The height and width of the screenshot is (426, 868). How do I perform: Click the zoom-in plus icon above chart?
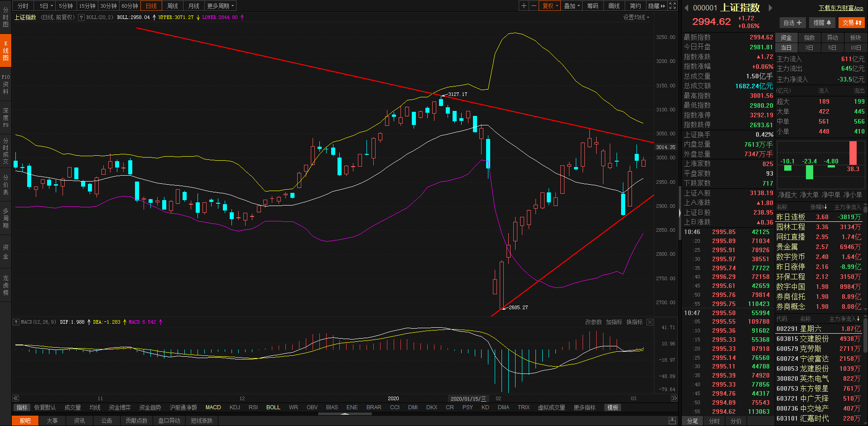[x=524, y=6]
